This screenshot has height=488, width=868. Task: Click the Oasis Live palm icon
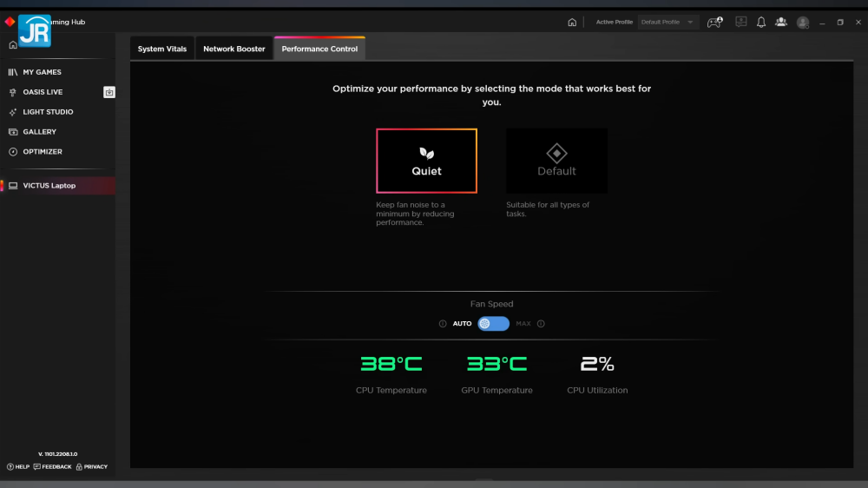click(13, 92)
